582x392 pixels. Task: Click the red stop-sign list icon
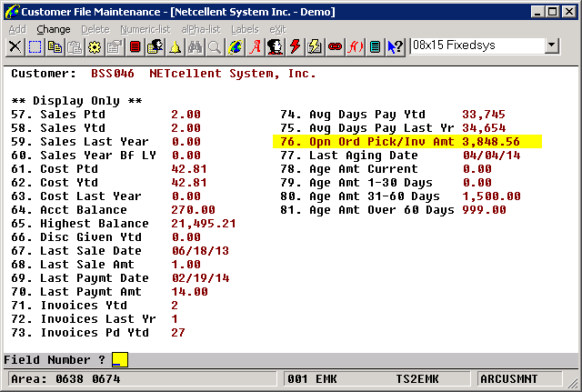tap(135, 47)
